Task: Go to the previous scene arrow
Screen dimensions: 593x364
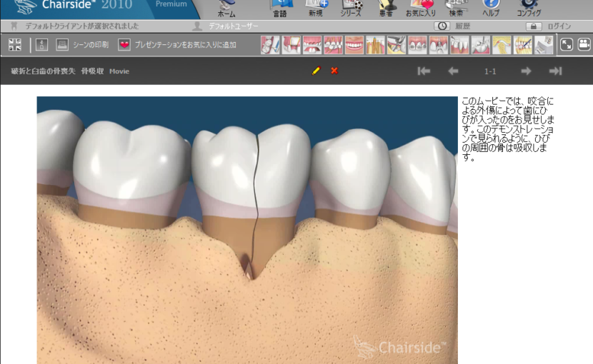Action: click(x=453, y=71)
